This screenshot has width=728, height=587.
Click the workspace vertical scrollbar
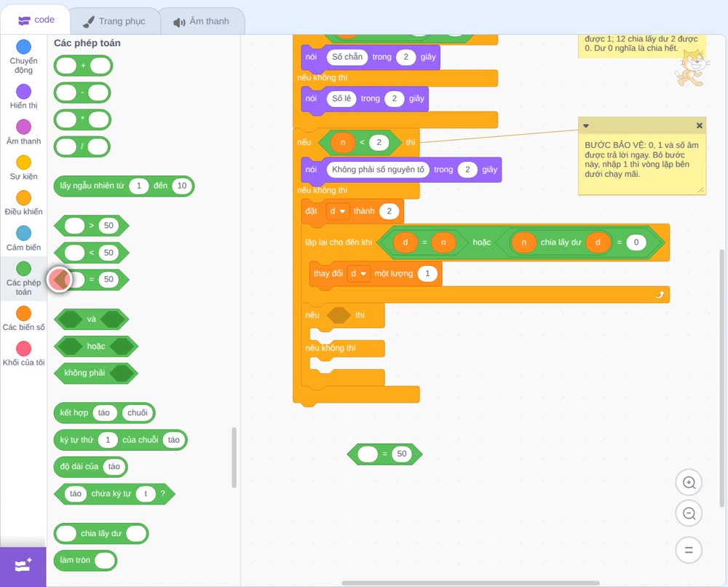coord(721,378)
